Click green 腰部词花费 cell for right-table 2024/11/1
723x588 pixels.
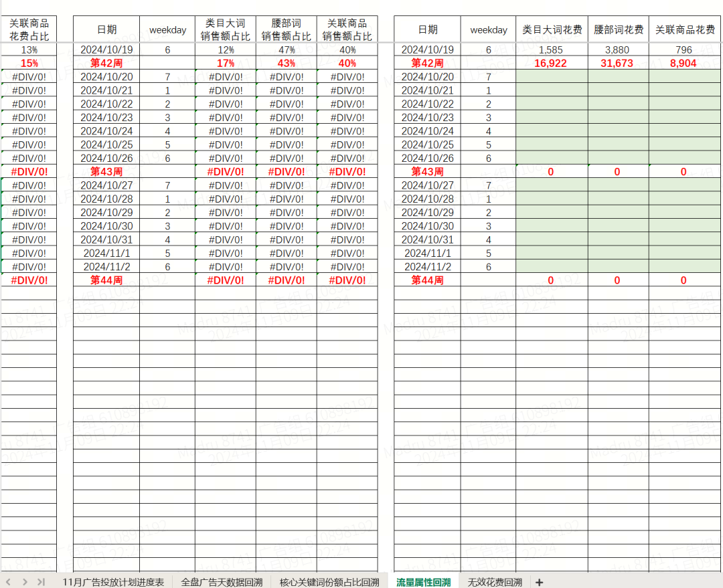[618, 254]
